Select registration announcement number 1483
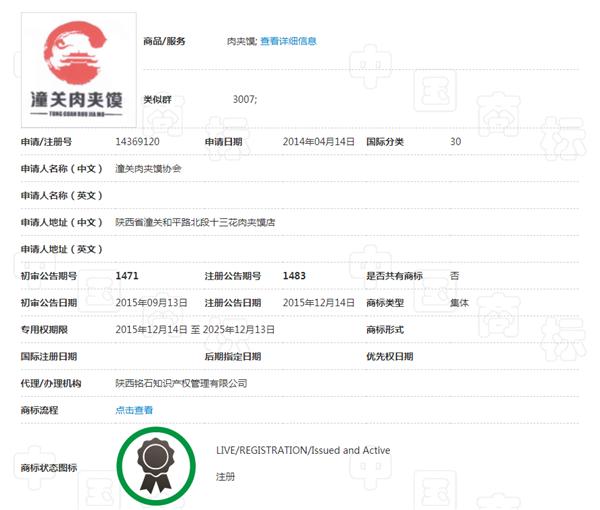Screen dimensions: 600x510 [294, 276]
